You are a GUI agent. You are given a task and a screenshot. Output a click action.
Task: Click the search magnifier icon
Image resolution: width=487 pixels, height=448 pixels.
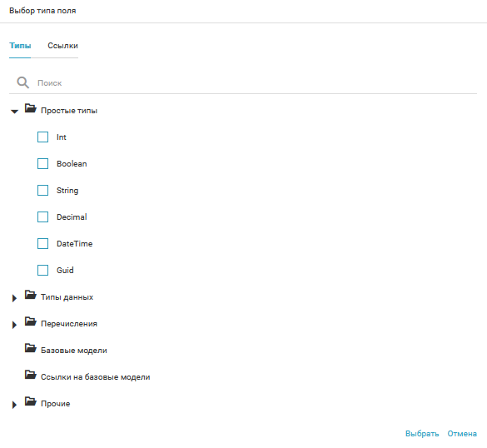[x=22, y=82]
